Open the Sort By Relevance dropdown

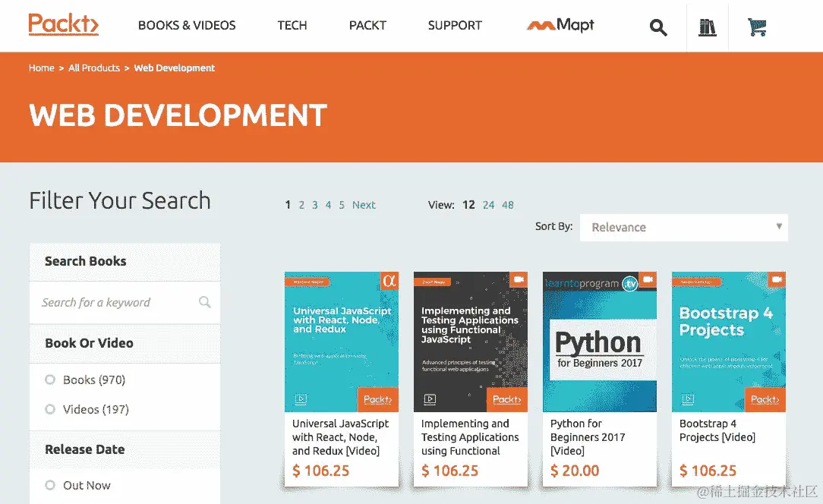pos(684,227)
